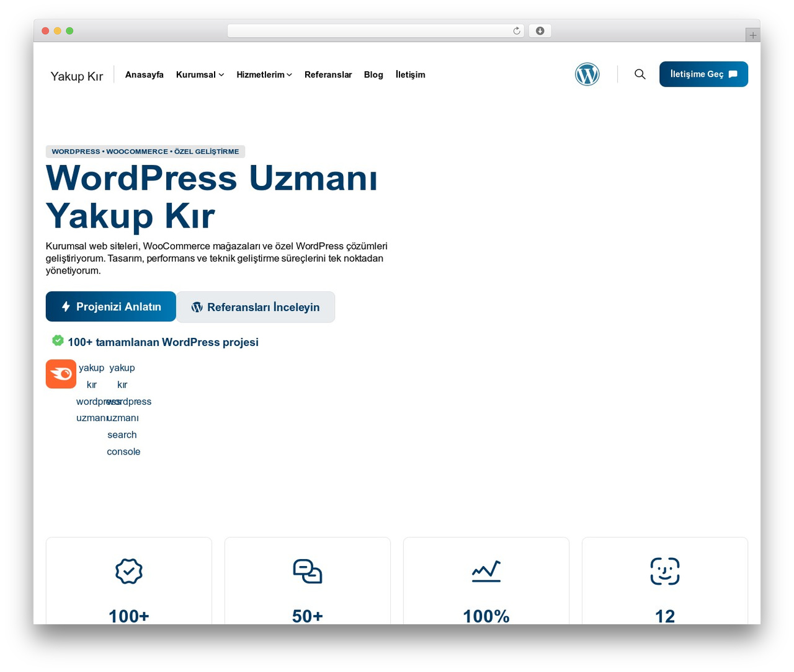Open the Referanslar menu item
Viewport: 794px width, 672px height.
[x=328, y=74]
